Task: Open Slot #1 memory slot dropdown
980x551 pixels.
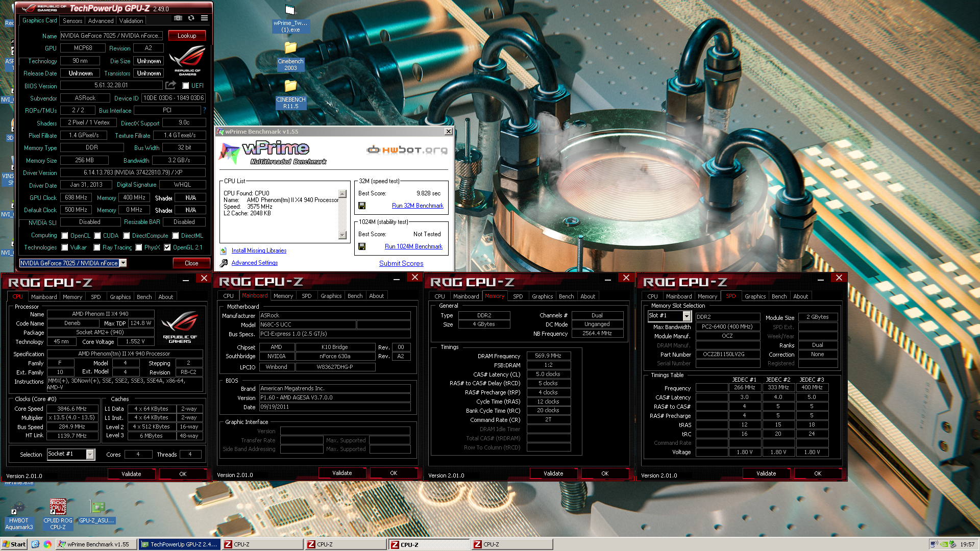Action: pos(687,316)
